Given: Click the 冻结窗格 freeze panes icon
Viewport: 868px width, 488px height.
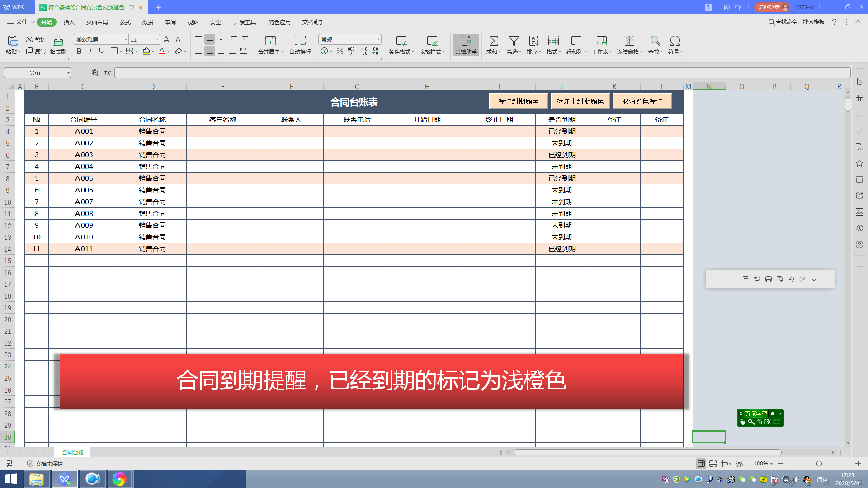Looking at the screenshot, I should (x=629, y=41).
